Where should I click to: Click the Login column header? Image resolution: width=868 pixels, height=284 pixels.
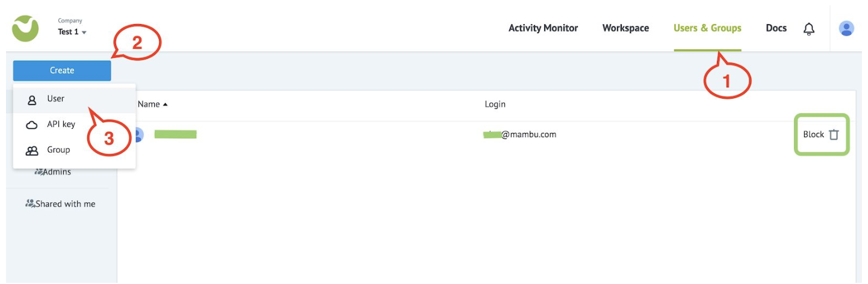[x=495, y=105]
